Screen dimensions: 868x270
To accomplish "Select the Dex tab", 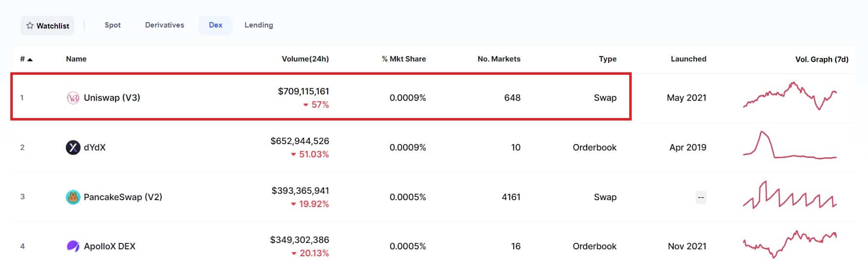I will 215,25.
